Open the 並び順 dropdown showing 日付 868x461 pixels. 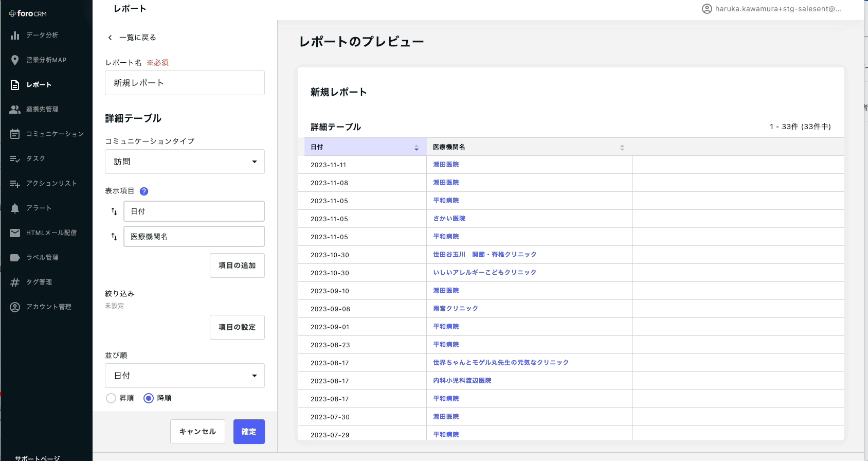(x=185, y=376)
